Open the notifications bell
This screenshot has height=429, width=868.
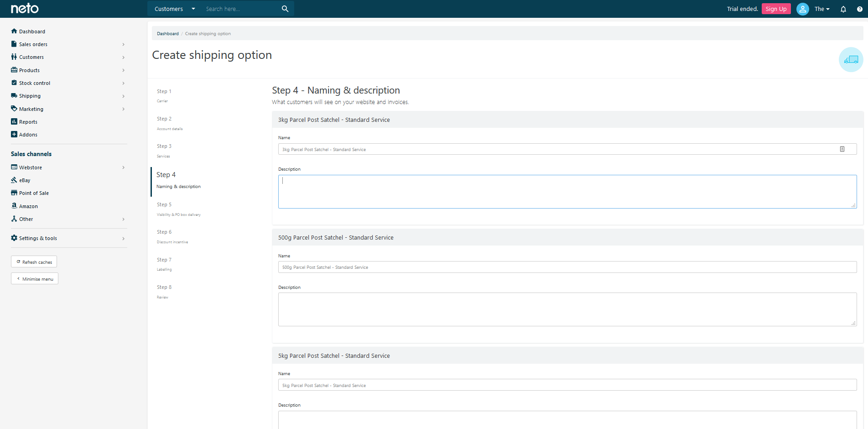843,9
